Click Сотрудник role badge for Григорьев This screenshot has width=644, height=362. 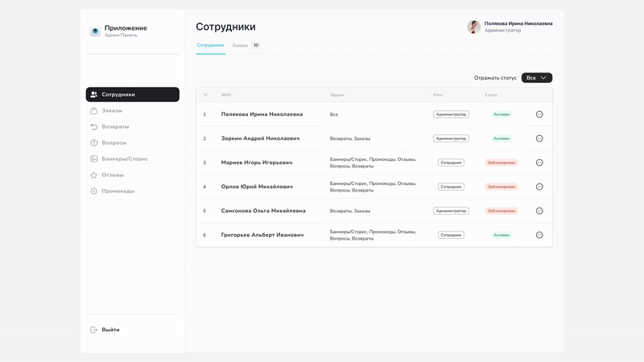451,235
